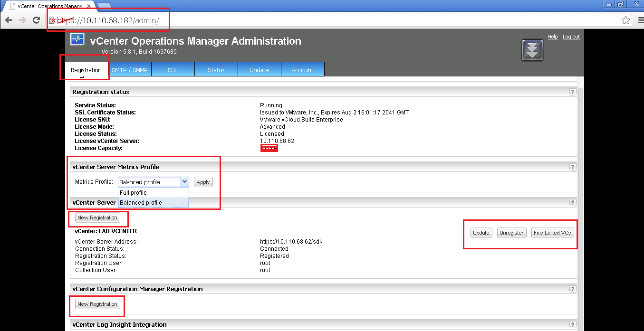Open help for vCenter Server Metrics Profile
The image size is (644, 331).
pos(573,167)
